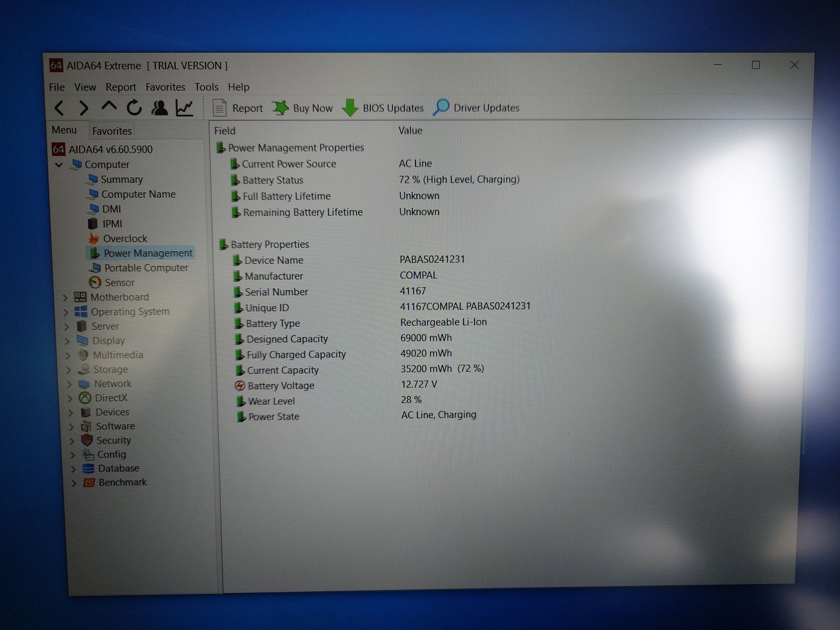The image size is (840, 630).
Task: Click the Devices tree icon
Action: click(86, 412)
